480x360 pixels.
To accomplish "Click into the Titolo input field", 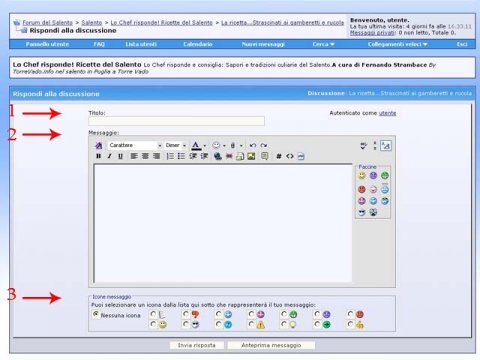I will 176,121.
